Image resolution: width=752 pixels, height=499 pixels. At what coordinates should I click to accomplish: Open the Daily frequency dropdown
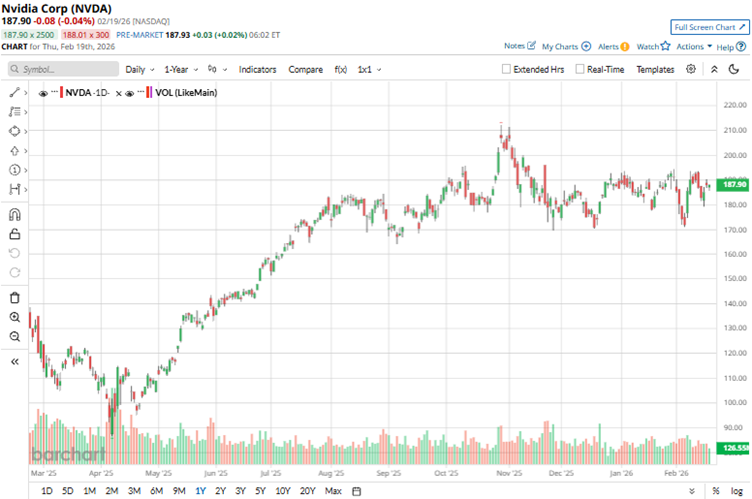pyautogui.click(x=139, y=70)
